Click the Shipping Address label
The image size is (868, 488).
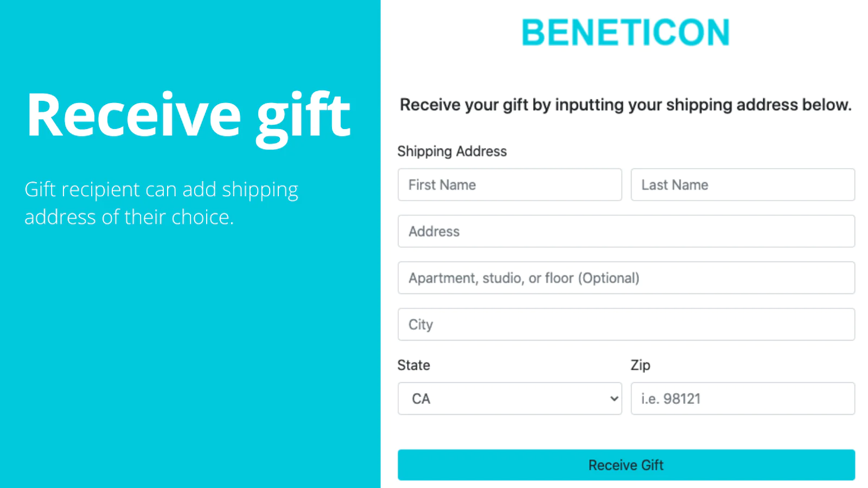(x=452, y=151)
